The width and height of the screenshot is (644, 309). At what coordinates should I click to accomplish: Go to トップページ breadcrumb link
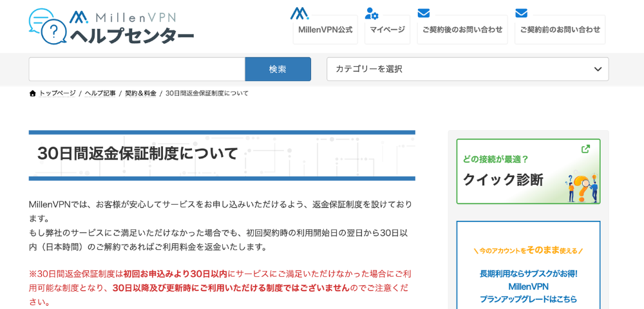(x=57, y=93)
